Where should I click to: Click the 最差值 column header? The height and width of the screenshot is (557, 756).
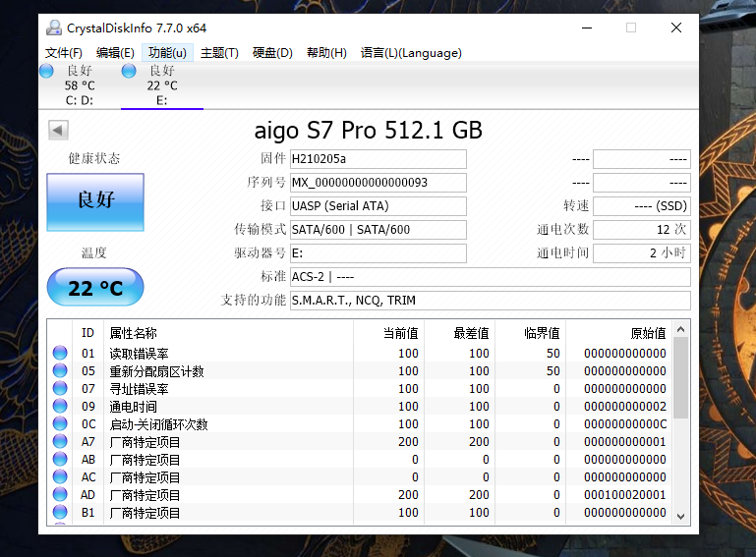460,333
